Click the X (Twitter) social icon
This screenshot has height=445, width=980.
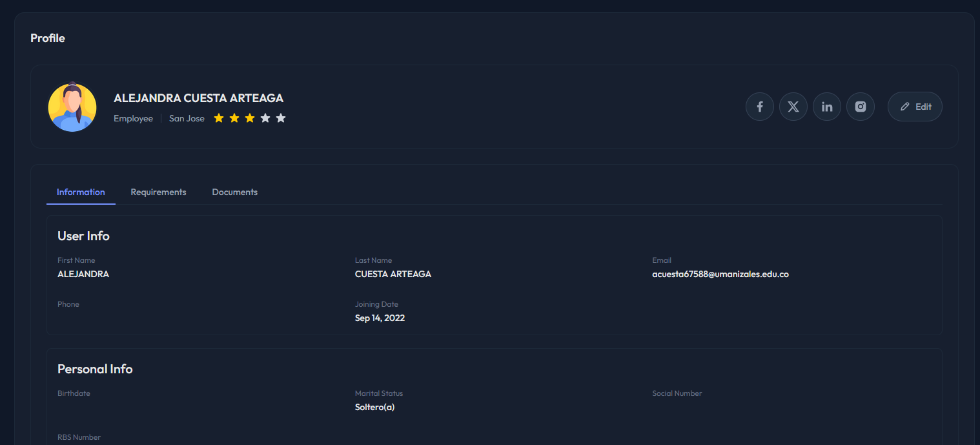pos(793,107)
